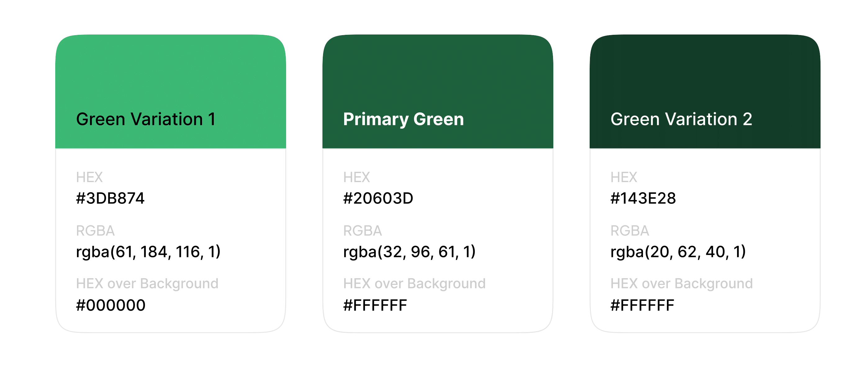Click the #143E28 hex value
Viewport: 868px width, 371px height.
(x=643, y=198)
